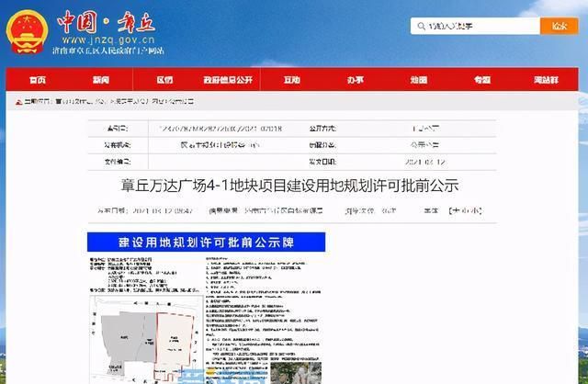Open the 首页 nav item
Viewport: 588px width, 384px height.
[x=38, y=80]
